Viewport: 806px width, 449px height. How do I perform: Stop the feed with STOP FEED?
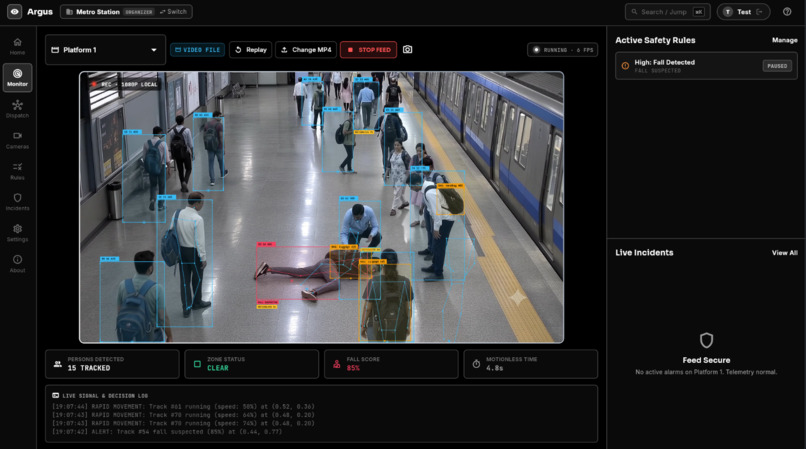click(x=369, y=50)
